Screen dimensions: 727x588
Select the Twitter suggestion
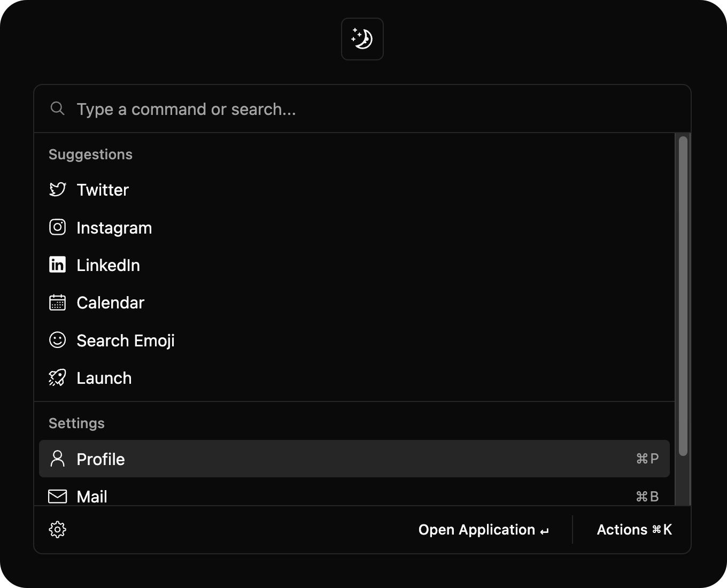pos(354,190)
